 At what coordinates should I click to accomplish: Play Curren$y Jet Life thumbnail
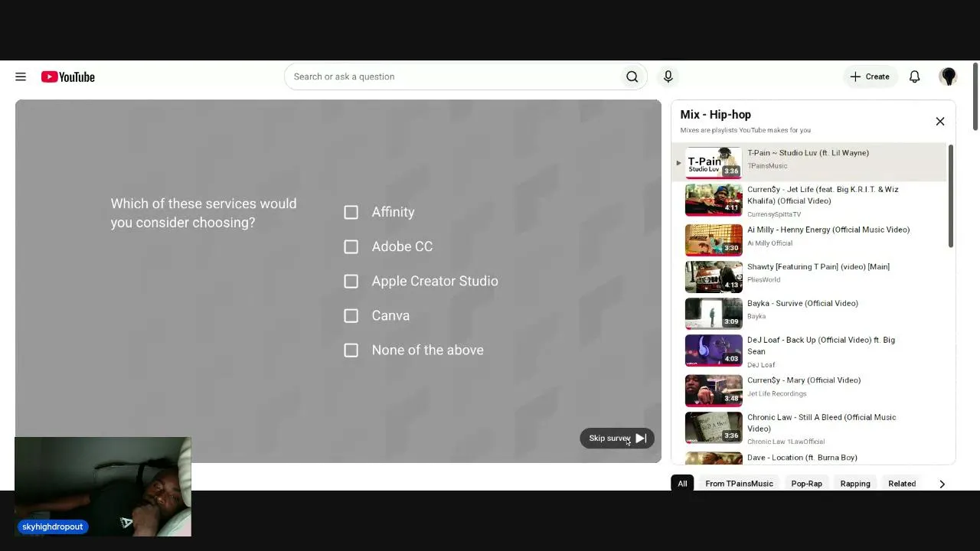click(x=714, y=200)
